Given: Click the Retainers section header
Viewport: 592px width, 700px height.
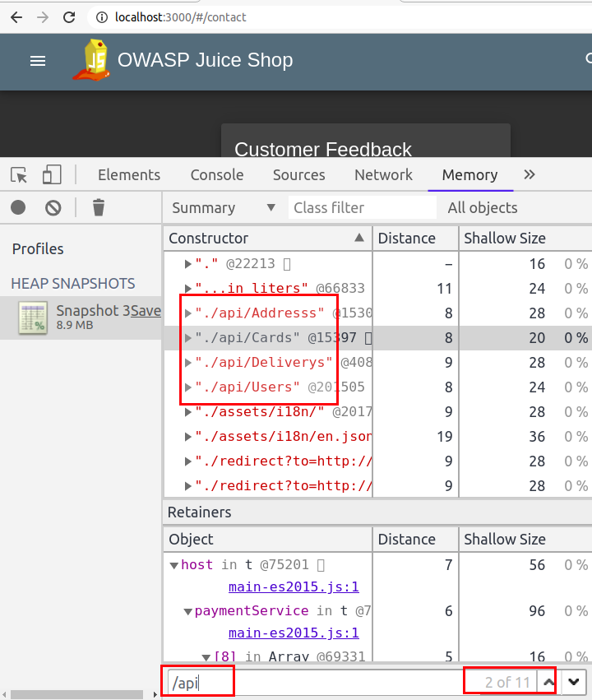Looking at the screenshot, I should (x=200, y=512).
